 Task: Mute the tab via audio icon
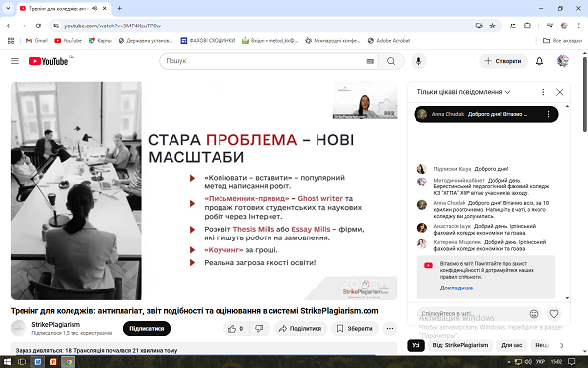coord(94,8)
